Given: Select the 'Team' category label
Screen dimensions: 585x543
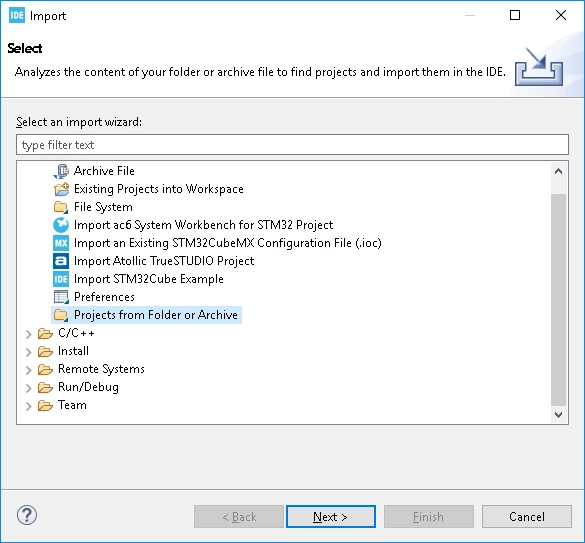Looking at the screenshot, I should pyautogui.click(x=72, y=405).
